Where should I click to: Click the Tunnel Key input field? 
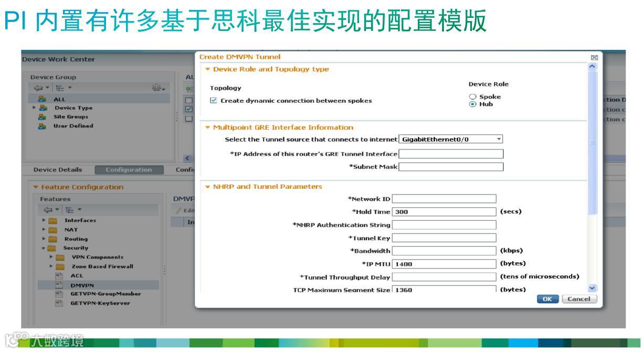coord(444,238)
